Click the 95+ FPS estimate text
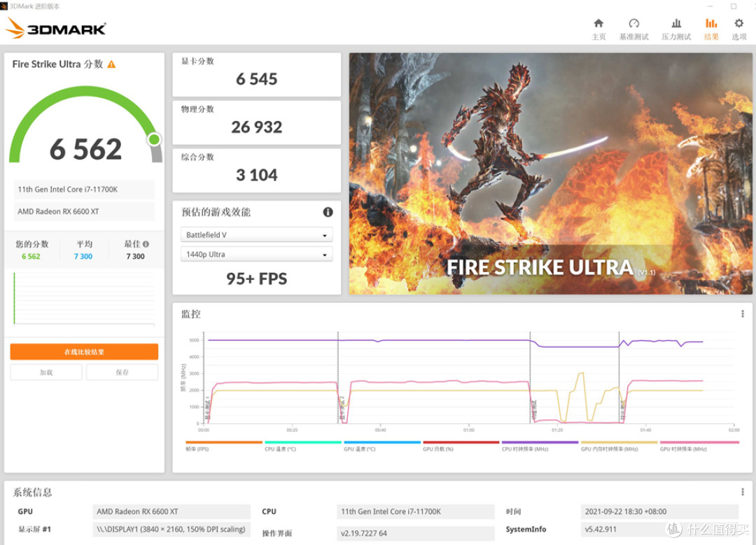The height and width of the screenshot is (545, 756). 256,278
